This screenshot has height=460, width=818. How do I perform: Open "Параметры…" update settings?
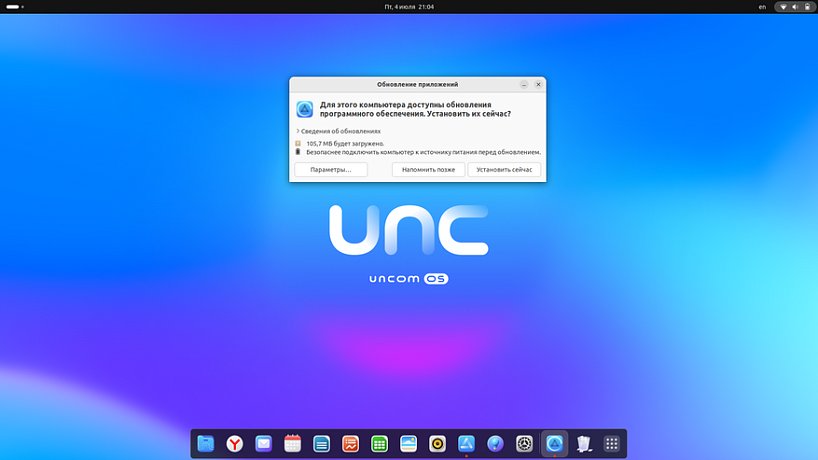click(331, 170)
